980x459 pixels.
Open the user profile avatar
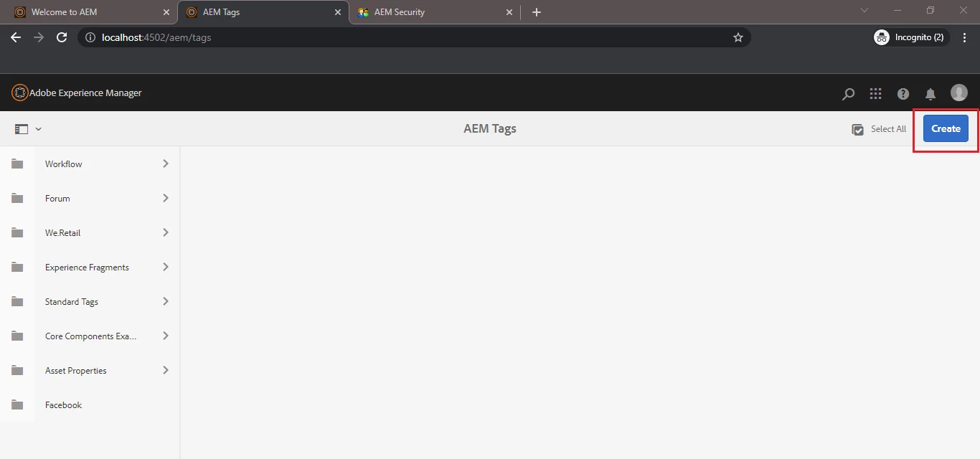959,93
